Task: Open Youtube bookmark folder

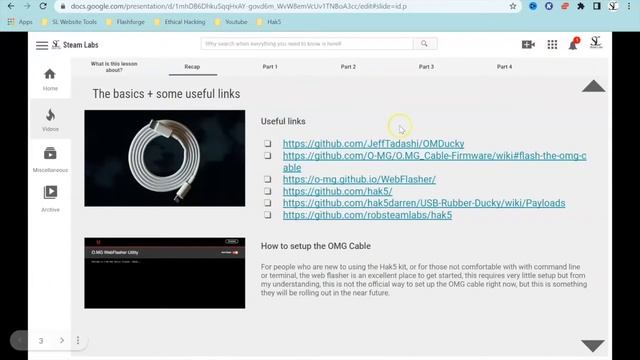Action: coord(231,22)
